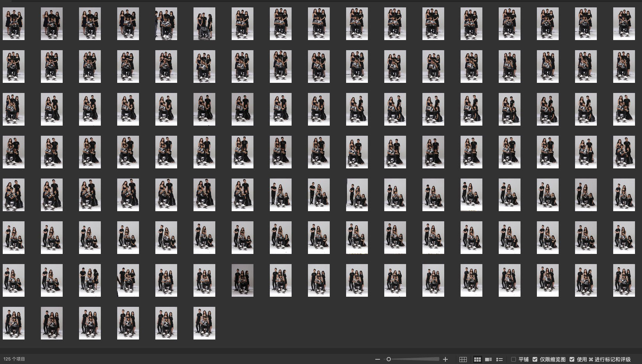Select the dark-background thumbnail in the seventh row
The width and height of the screenshot is (642, 364).
(x=243, y=280)
